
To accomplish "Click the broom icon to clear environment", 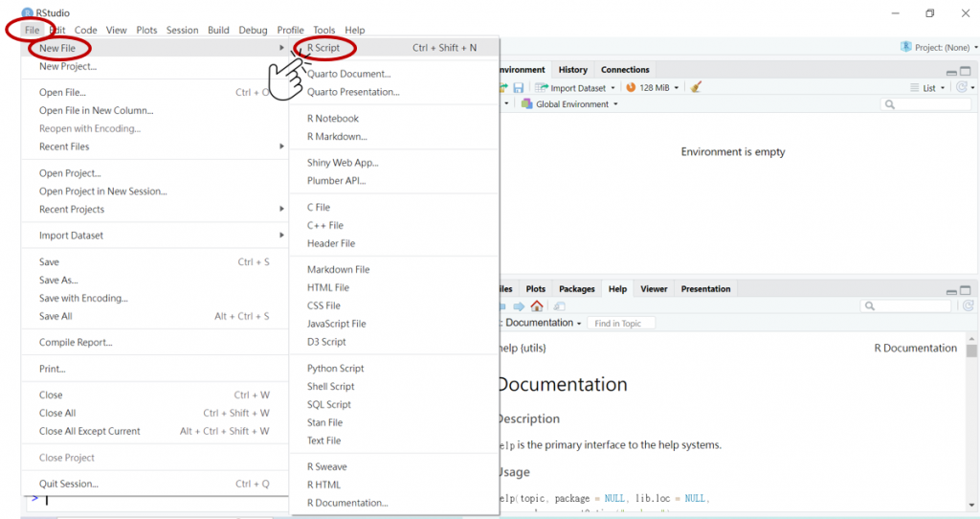I will click(697, 87).
